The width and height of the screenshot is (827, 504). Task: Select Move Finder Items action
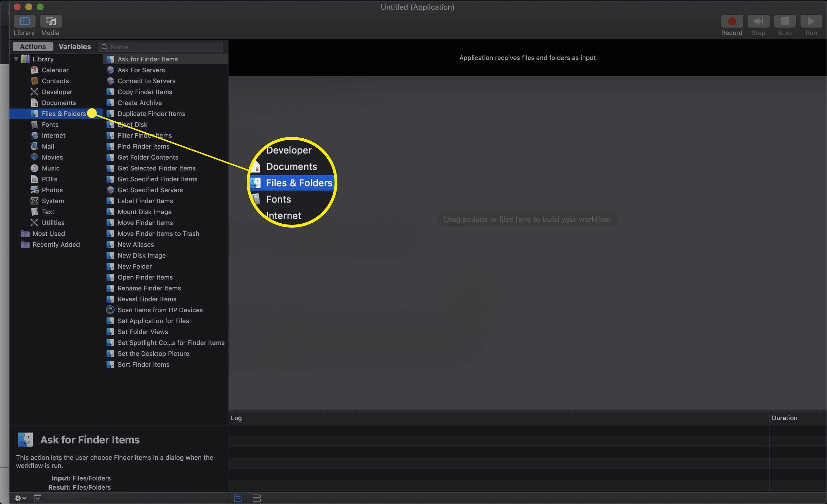point(166,222)
